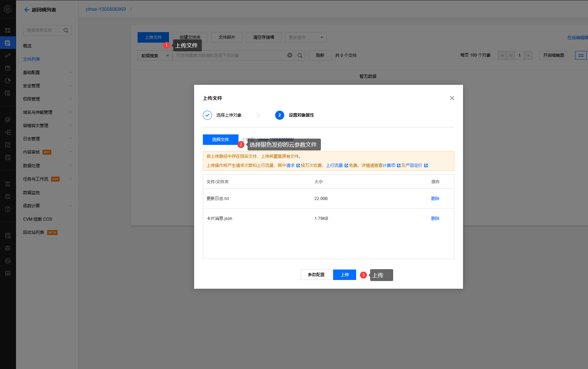This screenshot has width=588, height=369.
Task: Expand the 基础配置 menu section
Action: [x=47, y=72]
